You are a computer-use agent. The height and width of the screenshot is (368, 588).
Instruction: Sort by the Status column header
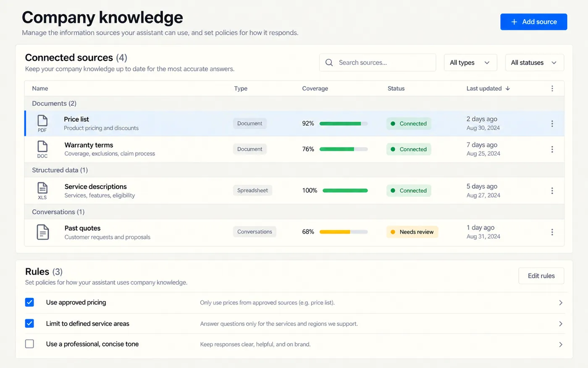(x=396, y=88)
